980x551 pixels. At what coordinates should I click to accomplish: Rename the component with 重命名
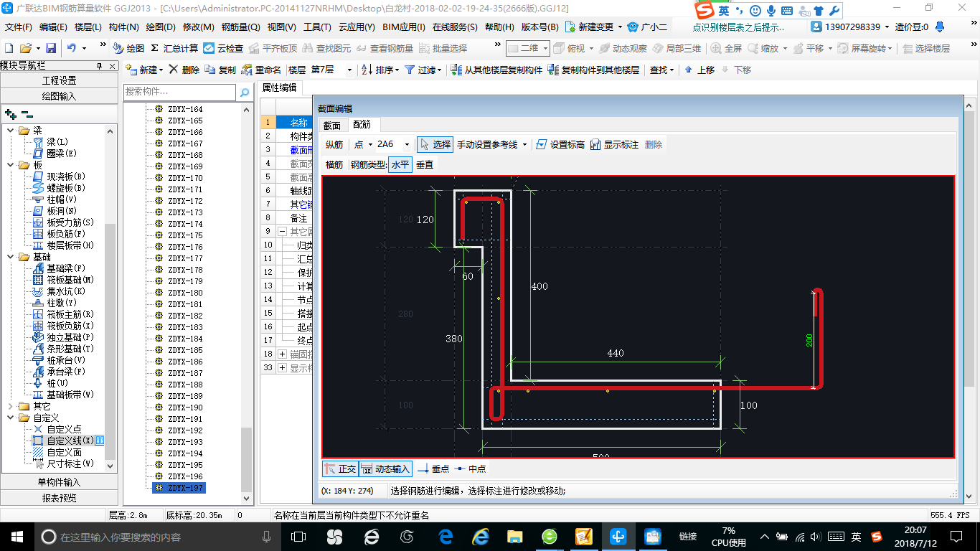click(262, 70)
